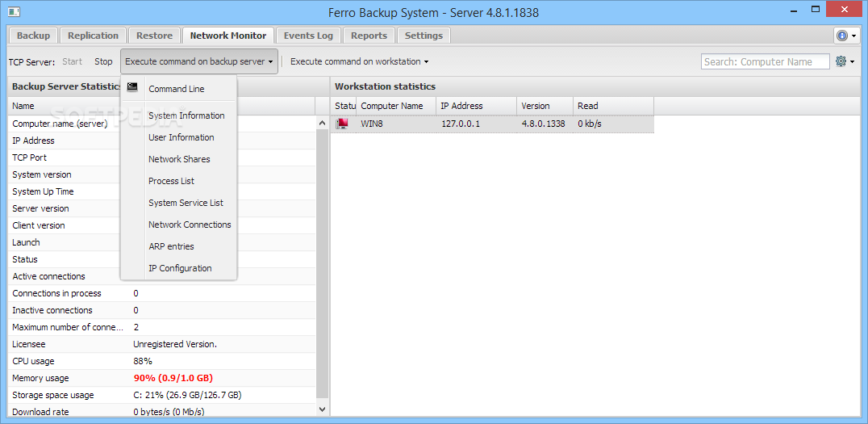
Task: Choose IP Configuration menu item
Action: coord(178,268)
